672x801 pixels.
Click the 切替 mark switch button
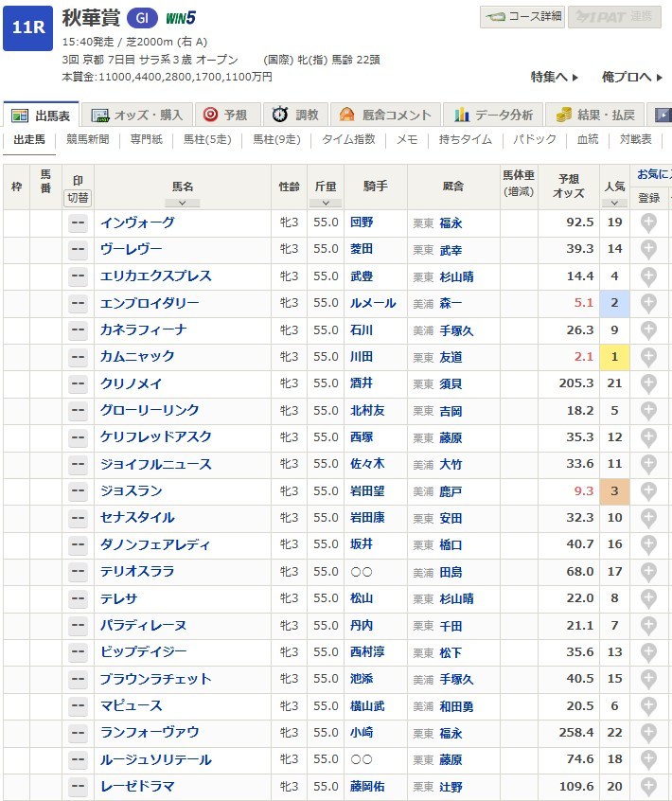(x=78, y=198)
